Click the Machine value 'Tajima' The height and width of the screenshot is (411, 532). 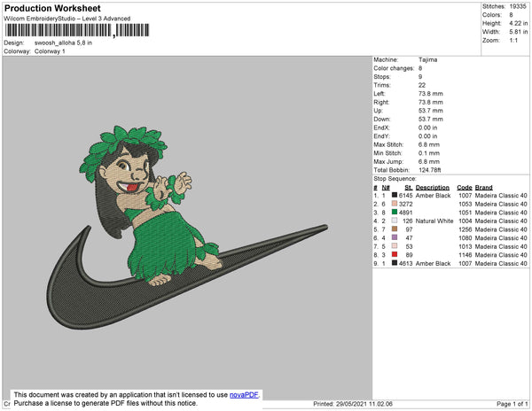point(427,59)
